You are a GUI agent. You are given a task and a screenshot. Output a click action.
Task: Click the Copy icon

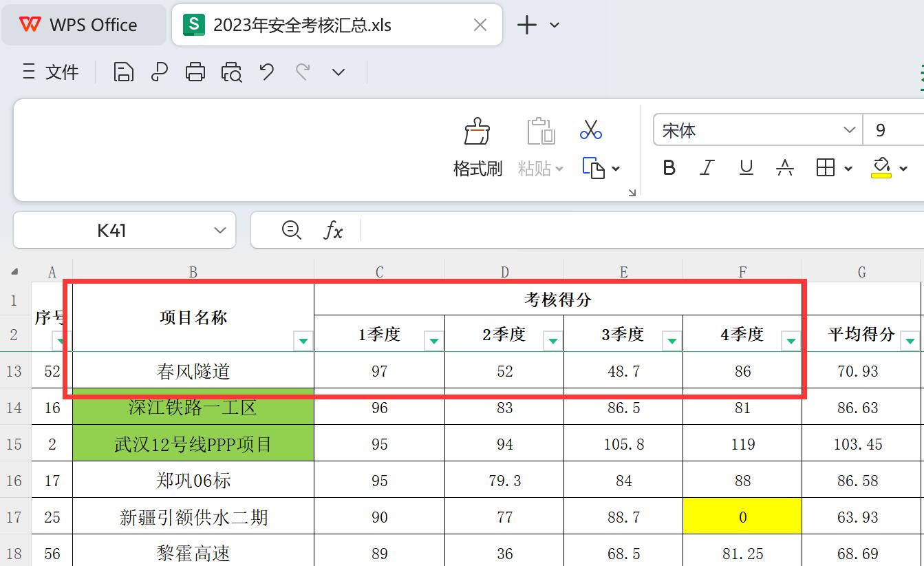[x=594, y=168]
